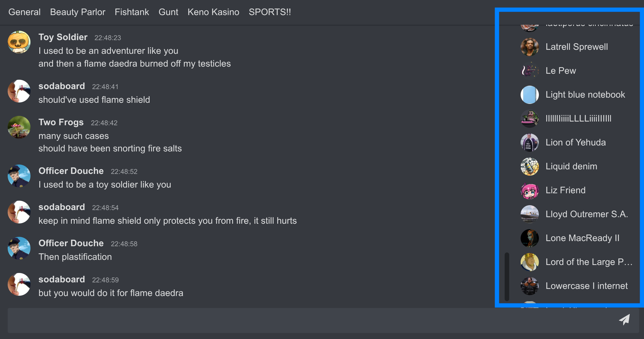Click Two Frogs' avatar in chat
644x339 pixels.
click(19, 127)
